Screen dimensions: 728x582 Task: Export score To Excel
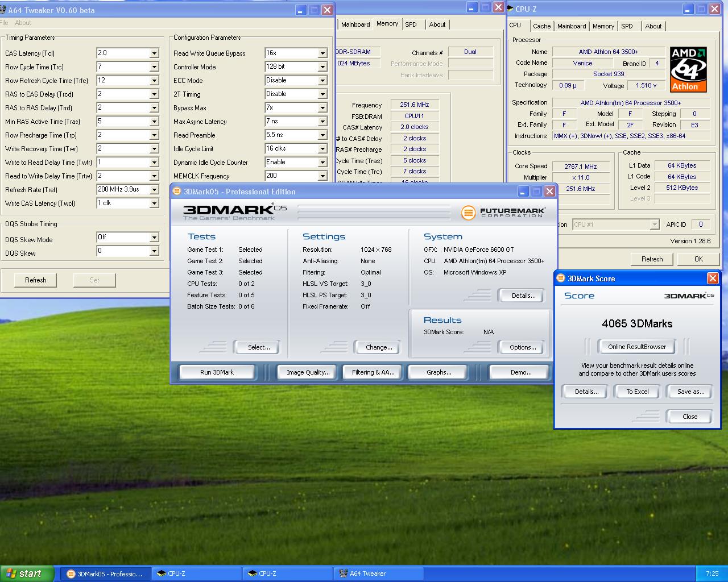[x=637, y=392]
